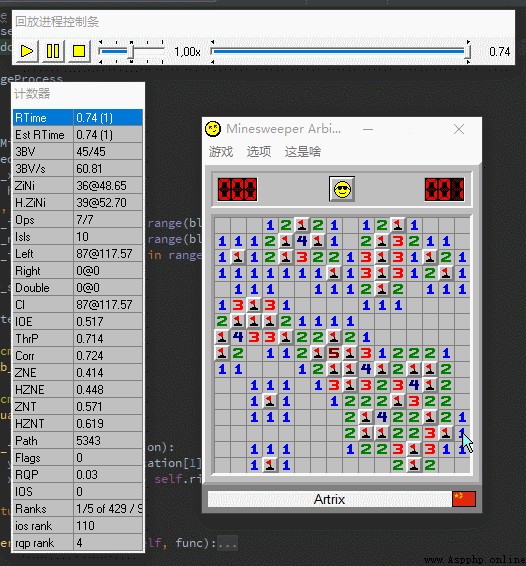Screen dimensions: 526x566
Task: Click the sunglasses smiley face button
Action: coord(342,189)
